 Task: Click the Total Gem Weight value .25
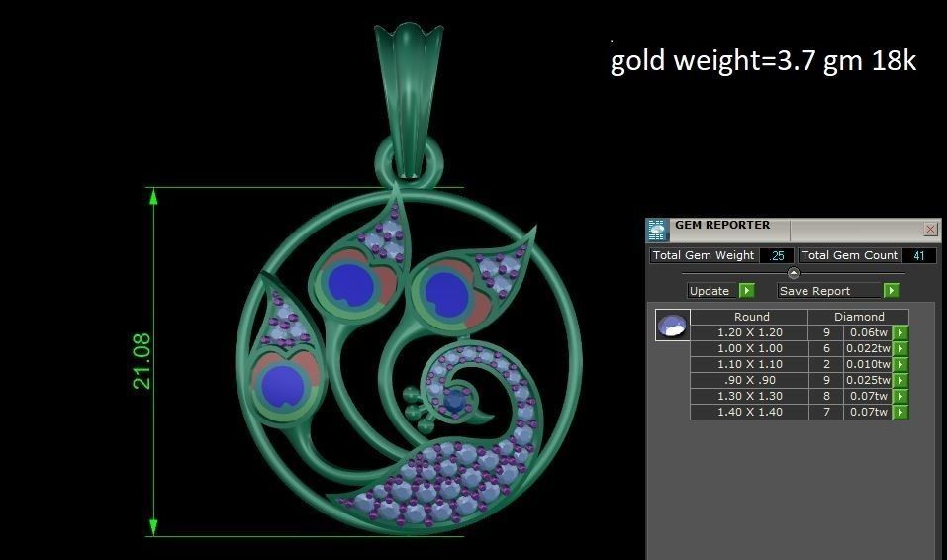(x=776, y=255)
